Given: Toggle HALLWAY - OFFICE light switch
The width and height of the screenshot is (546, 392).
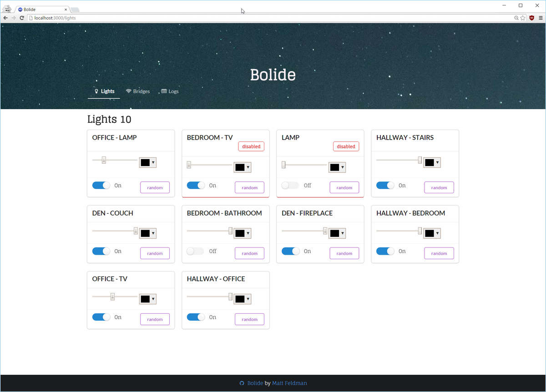Looking at the screenshot, I should (x=196, y=317).
